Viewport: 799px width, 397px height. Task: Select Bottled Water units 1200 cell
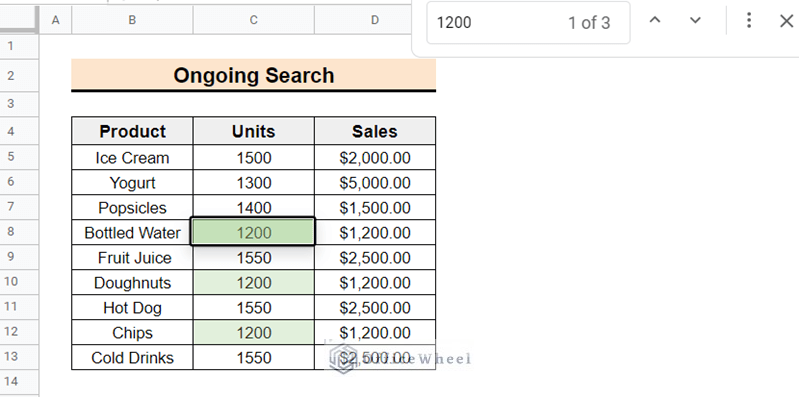253,232
